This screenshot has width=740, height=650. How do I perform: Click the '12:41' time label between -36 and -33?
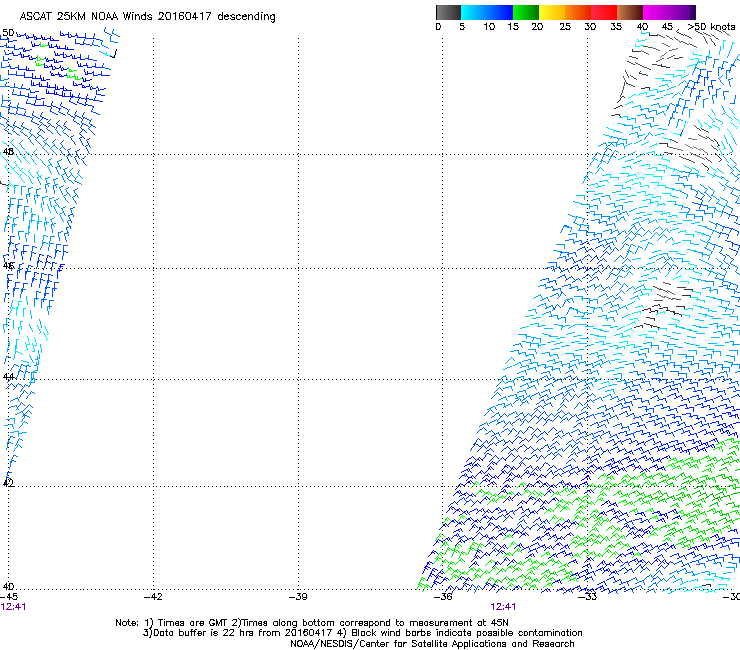pyautogui.click(x=503, y=607)
